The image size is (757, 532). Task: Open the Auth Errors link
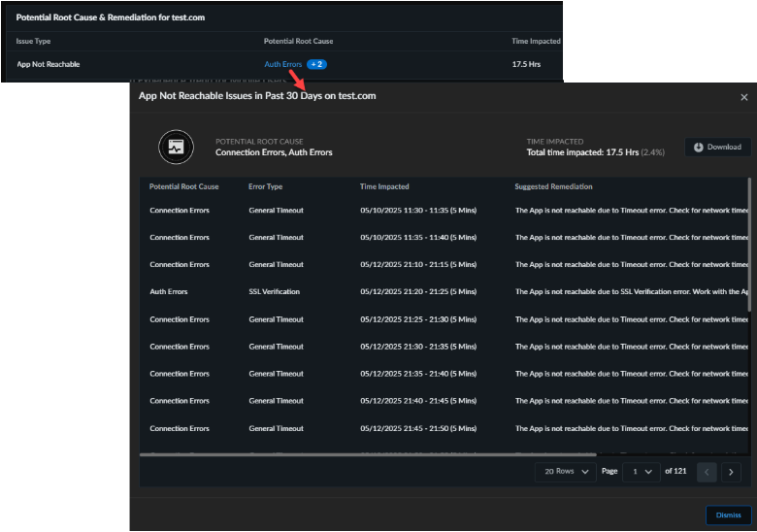coord(282,64)
